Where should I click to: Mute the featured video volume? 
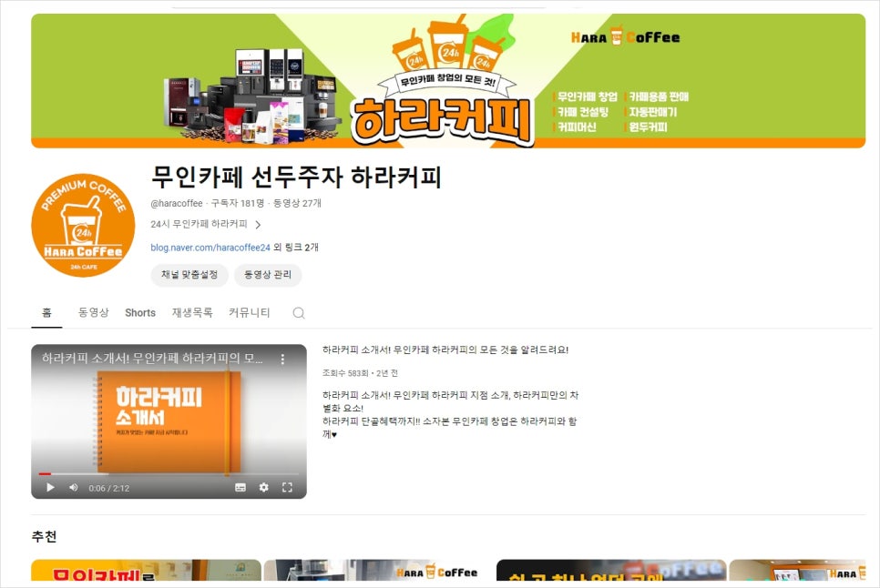pos(74,488)
